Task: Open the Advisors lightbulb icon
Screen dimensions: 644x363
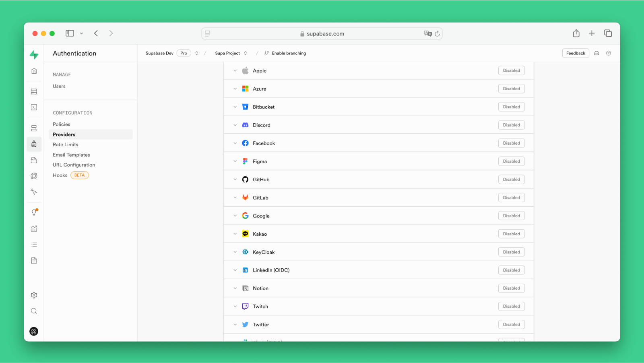Action: point(35,212)
